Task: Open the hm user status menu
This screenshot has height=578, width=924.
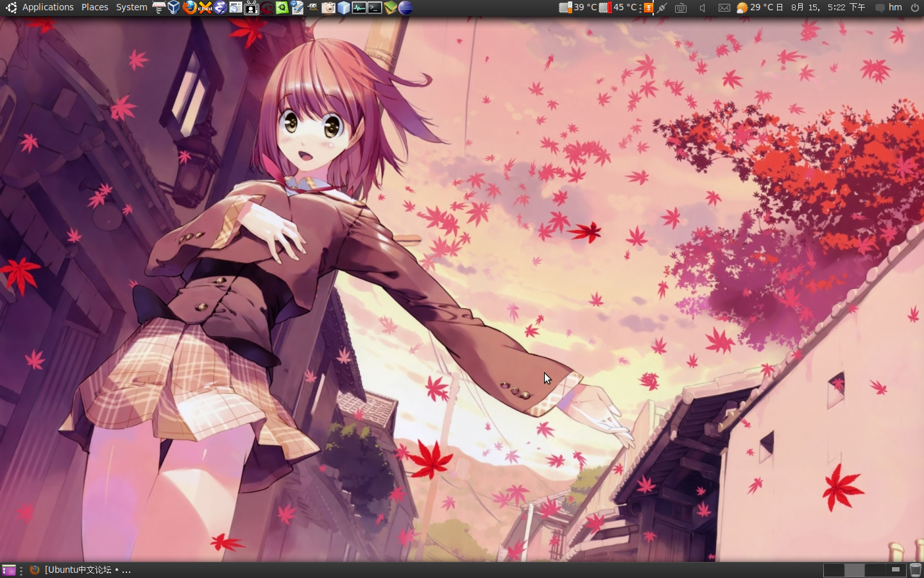Action: pos(889,8)
